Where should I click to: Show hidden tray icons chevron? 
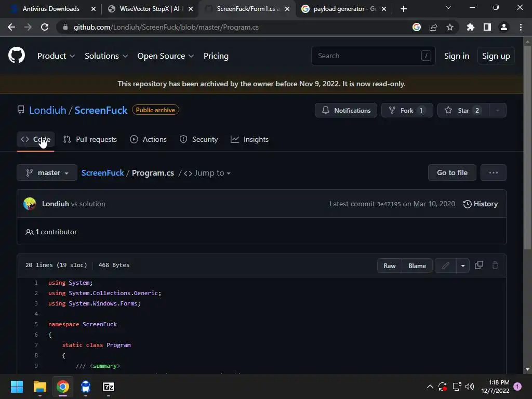[430, 387]
